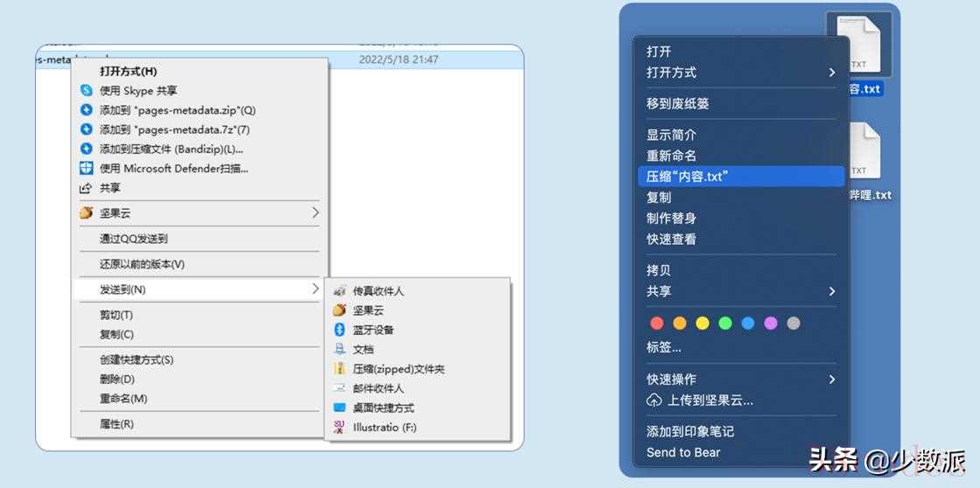Click the Bluetooth icon beside 蓝牙设备
The width and height of the screenshot is (980, 488).
pos(339,330)
